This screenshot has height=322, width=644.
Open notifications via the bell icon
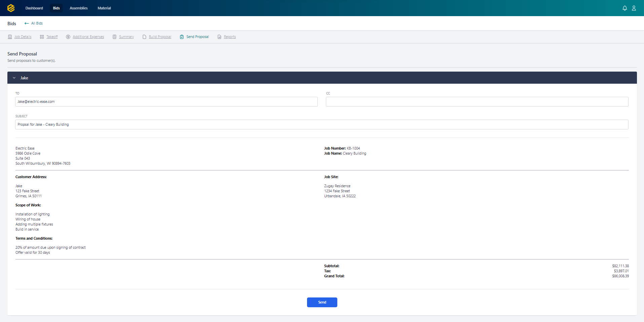click(x=624, y=8)
